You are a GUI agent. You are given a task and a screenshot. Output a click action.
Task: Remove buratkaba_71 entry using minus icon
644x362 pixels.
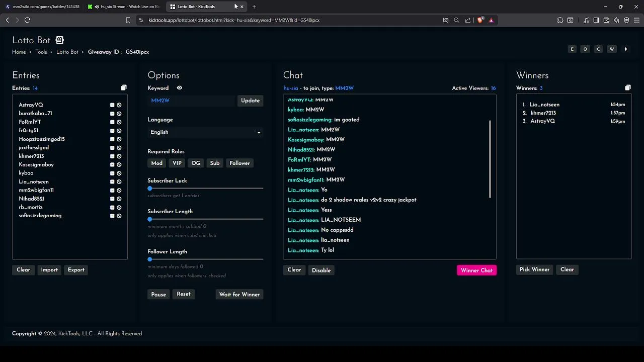pyautogui.click(x=112, y=114)
